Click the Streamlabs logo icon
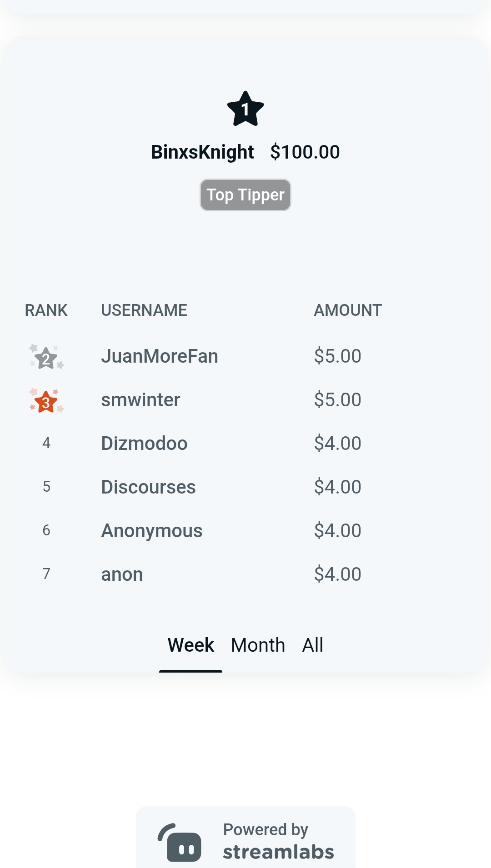This screenshot has width=491, height=868. click(x=180, y=843)
